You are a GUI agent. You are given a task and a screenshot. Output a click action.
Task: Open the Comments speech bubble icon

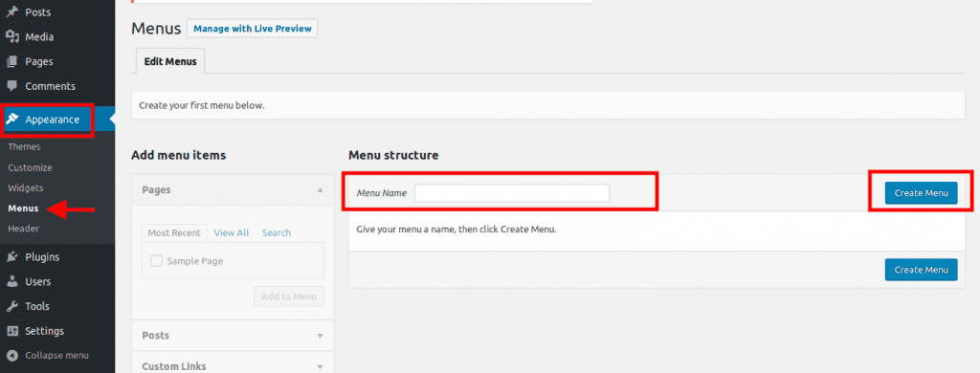click(11, 86)
